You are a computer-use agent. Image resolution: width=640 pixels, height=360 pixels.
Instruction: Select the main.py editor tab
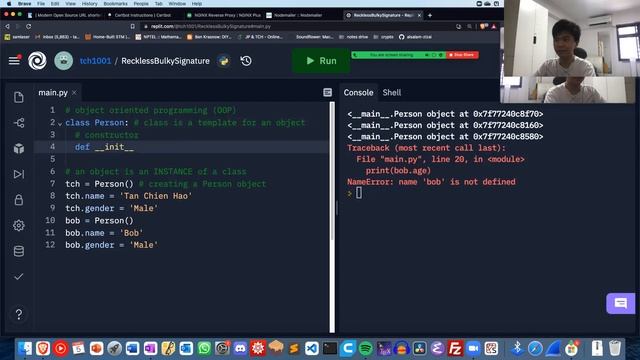53,93
